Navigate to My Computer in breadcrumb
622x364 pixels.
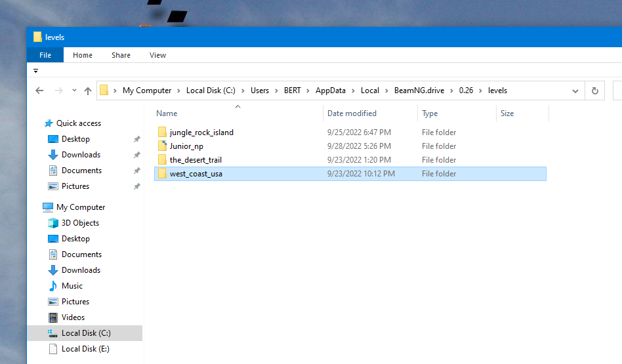pyautogui.click(x=147, y=91)
